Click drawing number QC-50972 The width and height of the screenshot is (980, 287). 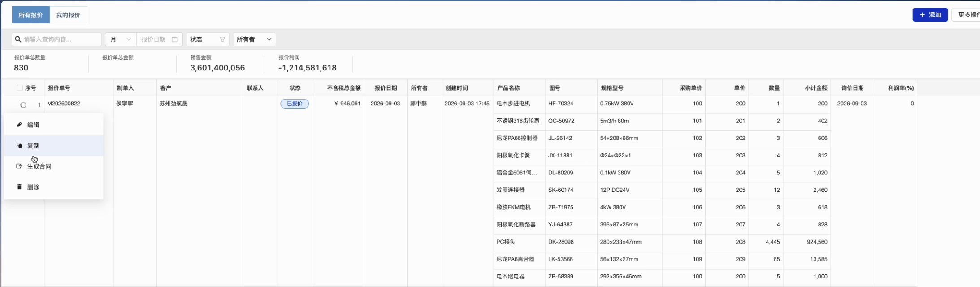point(561,121)
